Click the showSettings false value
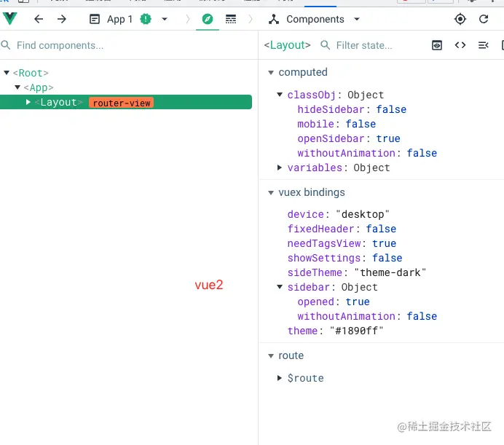This screenshot has height=445, width=504. (387, 258)
